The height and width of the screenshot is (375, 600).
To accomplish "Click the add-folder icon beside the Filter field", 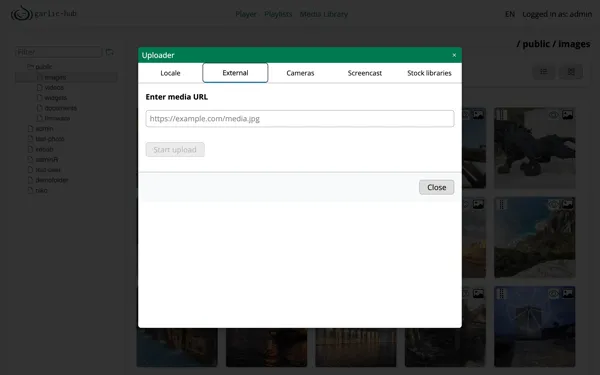I will (110, 52).
